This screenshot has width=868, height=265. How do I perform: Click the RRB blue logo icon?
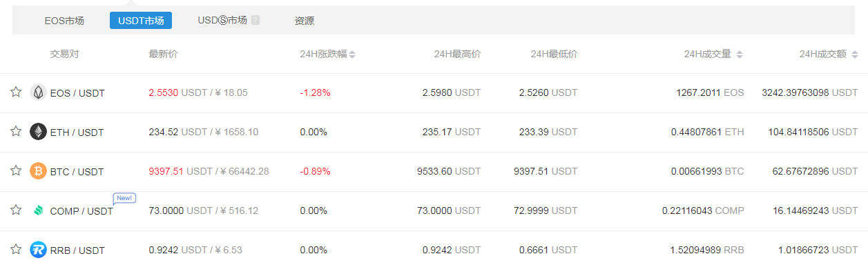pos(39,250)
